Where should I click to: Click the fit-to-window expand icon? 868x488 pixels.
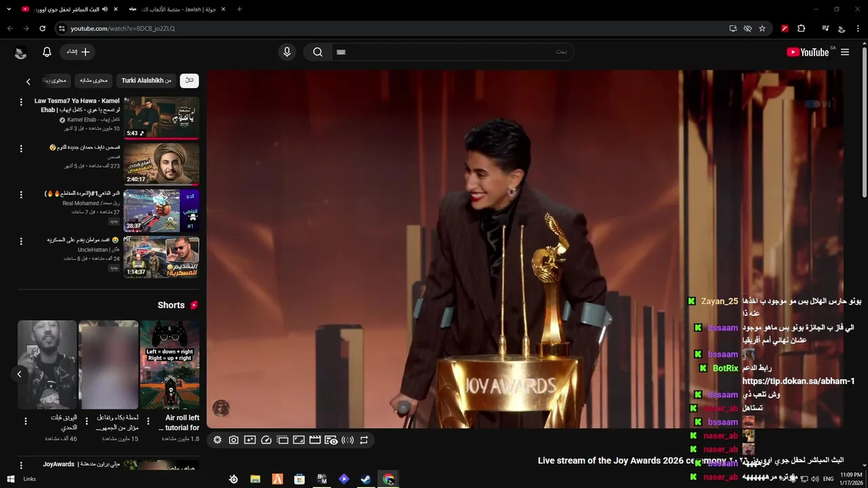299,440
